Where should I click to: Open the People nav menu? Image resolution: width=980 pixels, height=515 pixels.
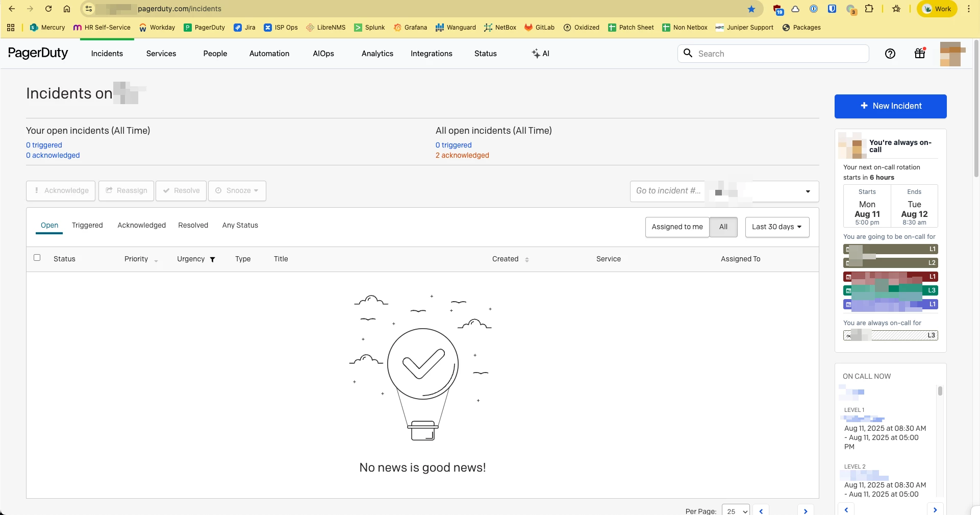[215, 54]
